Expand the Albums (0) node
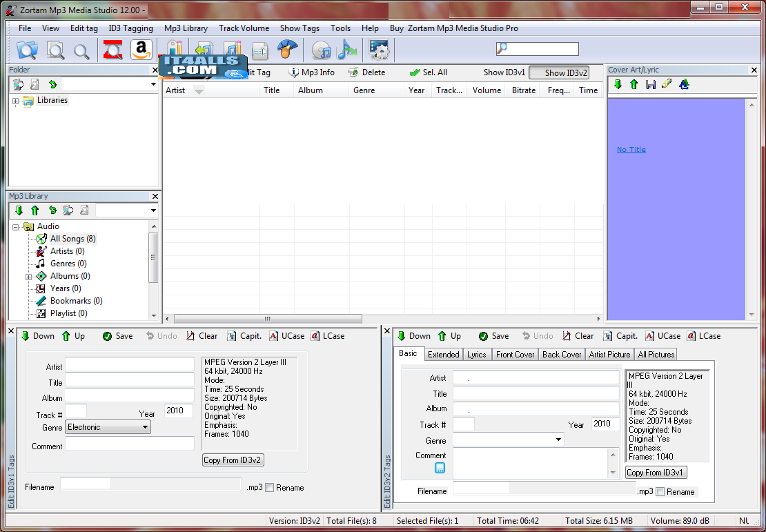This screenshot has height=532, width=766. point(29,277)
